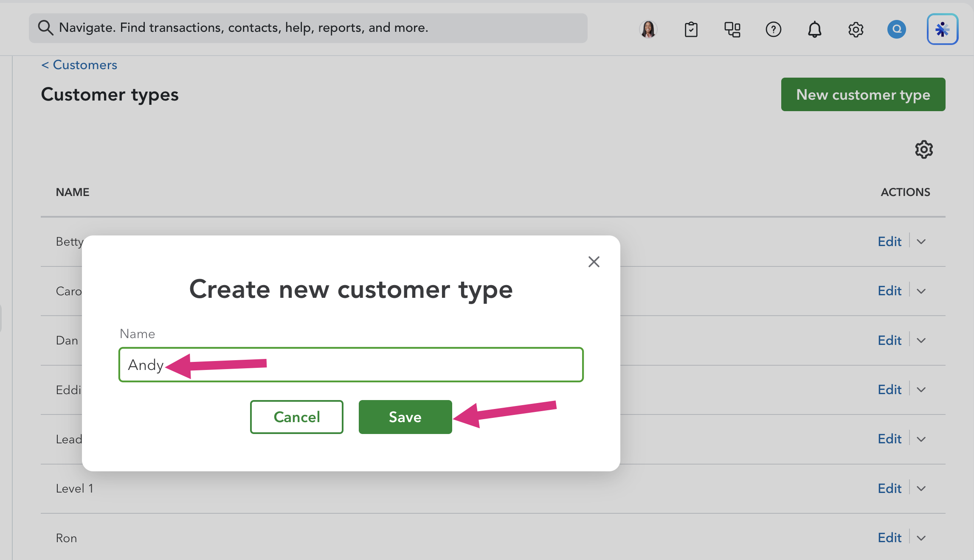Open table settings gear icon
Image resolution: width=974 pixels, height=560 pixels.
924,149
